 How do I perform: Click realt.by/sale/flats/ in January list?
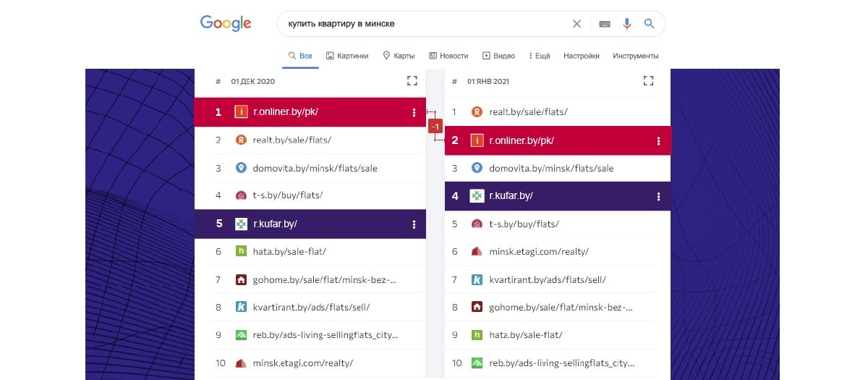pos(529,112)
